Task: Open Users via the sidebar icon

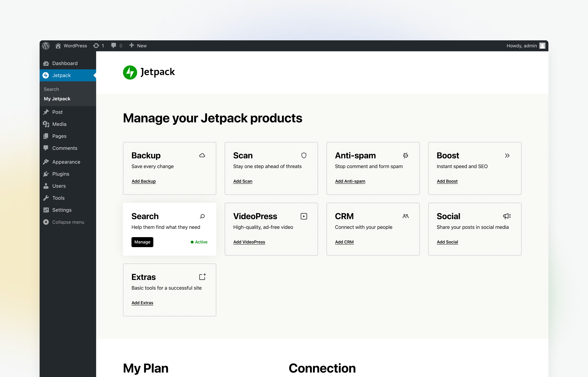Action: (46, 186)
